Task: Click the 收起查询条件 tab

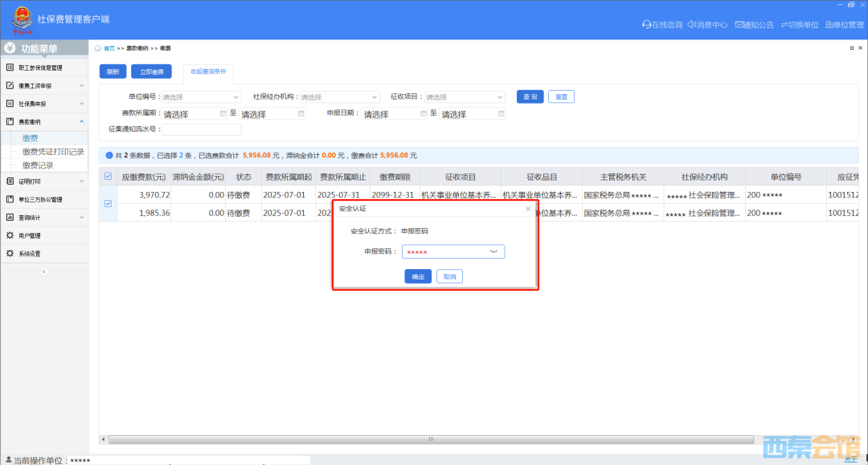Action: pyautogui.click(x=208, y=71)
